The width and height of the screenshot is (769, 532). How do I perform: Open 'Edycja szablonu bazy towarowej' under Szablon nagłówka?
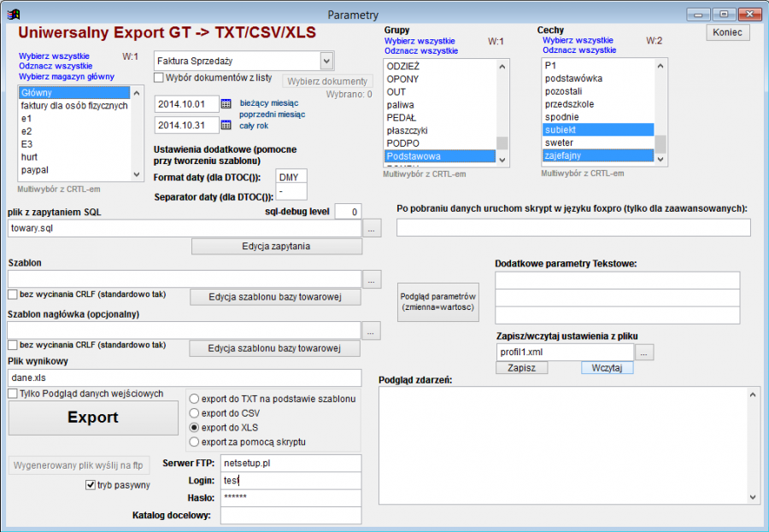pyautogui.click(x=274, y=348)
